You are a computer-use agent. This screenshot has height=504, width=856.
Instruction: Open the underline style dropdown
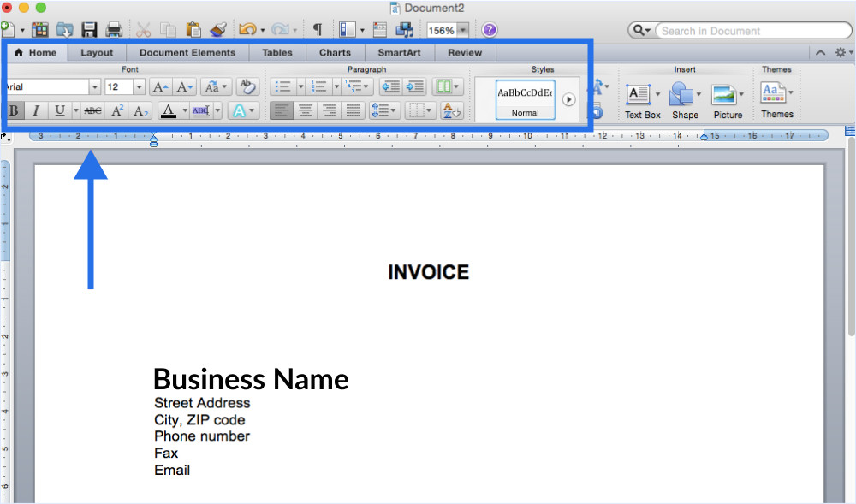coord(76,110)
